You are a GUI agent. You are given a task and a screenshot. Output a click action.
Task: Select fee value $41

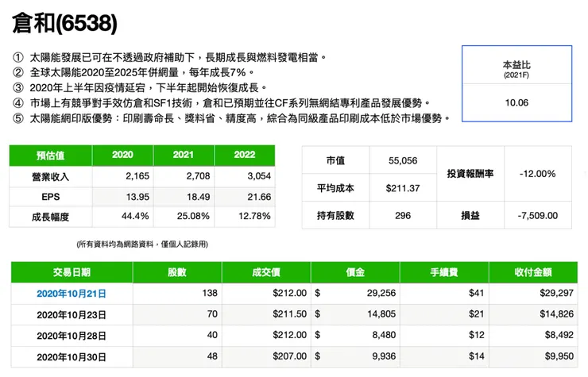[476, 293]
